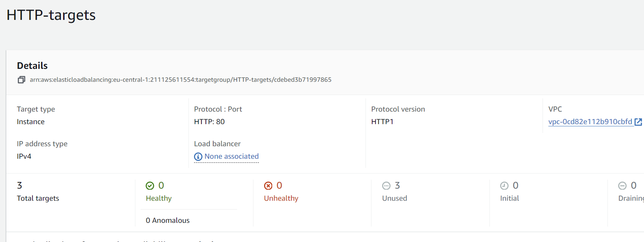Click the HTTP: 80 protocol value

(209, 122)
